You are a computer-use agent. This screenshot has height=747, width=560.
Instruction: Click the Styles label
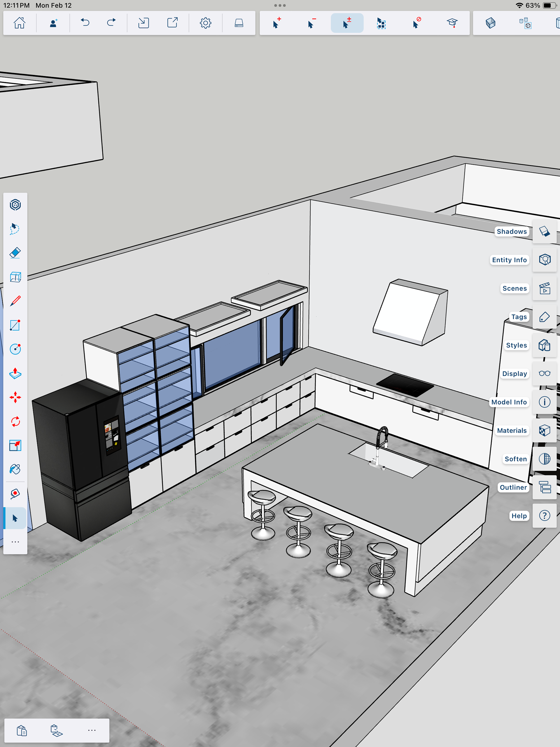(516, 345)
